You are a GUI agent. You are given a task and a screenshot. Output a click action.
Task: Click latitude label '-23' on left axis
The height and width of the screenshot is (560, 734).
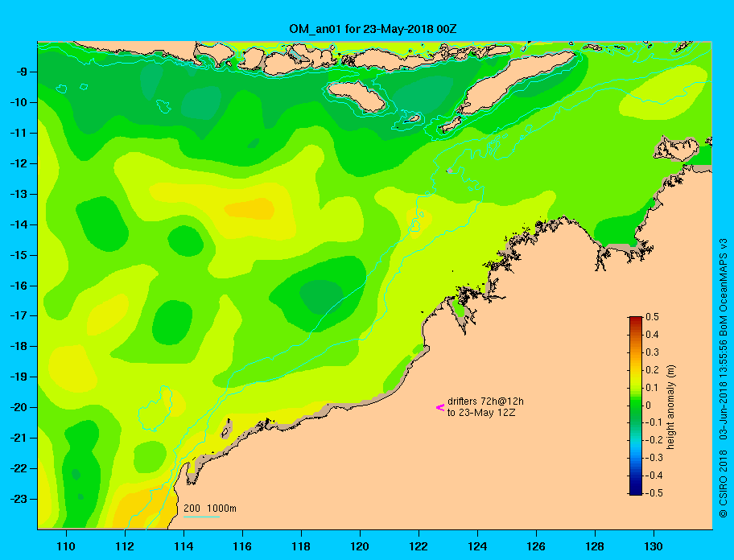pos(18,499)
